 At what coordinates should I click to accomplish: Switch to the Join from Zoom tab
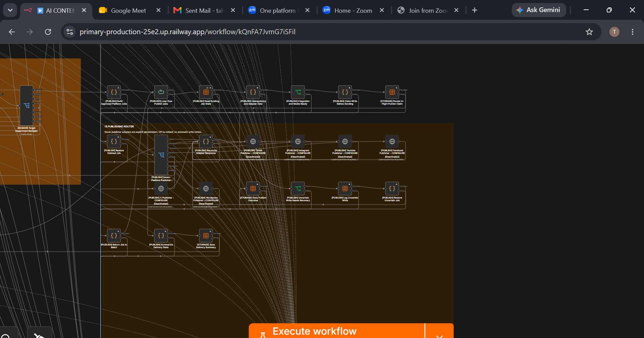click(428, 10)
